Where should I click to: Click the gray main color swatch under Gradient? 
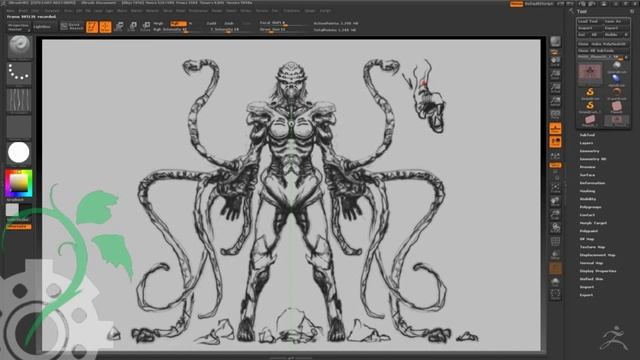(x=12, y=210)
